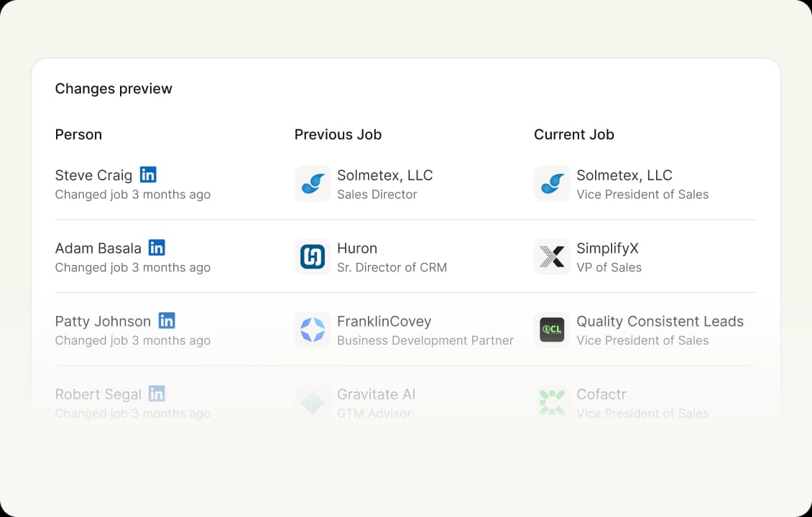This screenshot has height=517, width=812.
Task: Select the Patty Johnson person name
Action: click(x=103, y=322)
